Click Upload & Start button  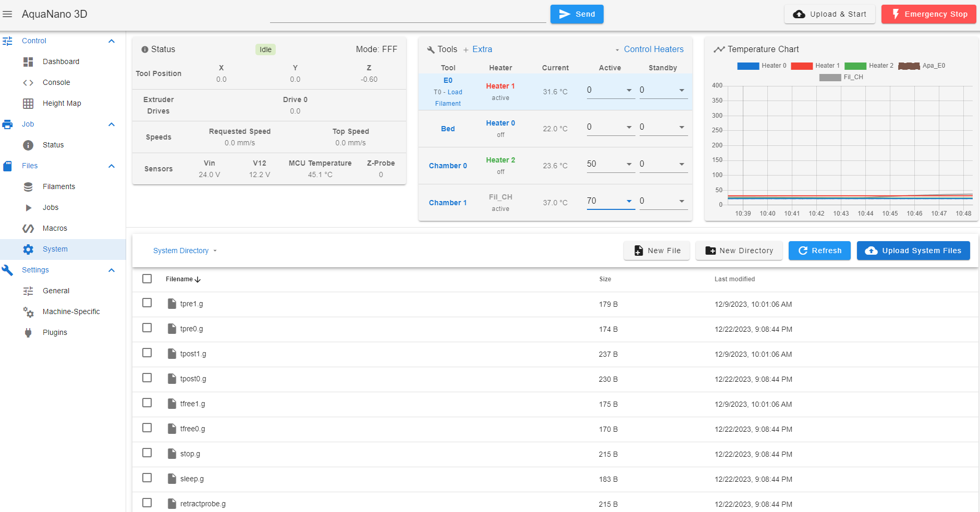(x=829, y=14)
